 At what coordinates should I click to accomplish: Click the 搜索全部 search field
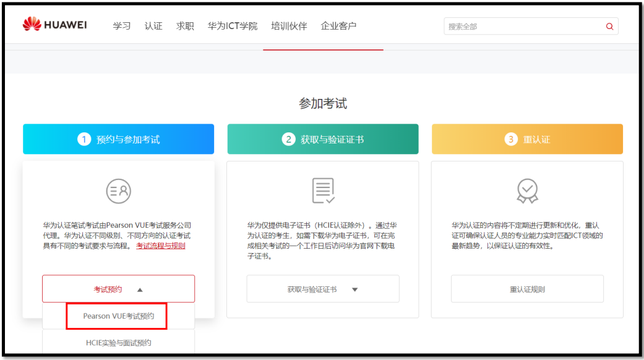[531, 26]
